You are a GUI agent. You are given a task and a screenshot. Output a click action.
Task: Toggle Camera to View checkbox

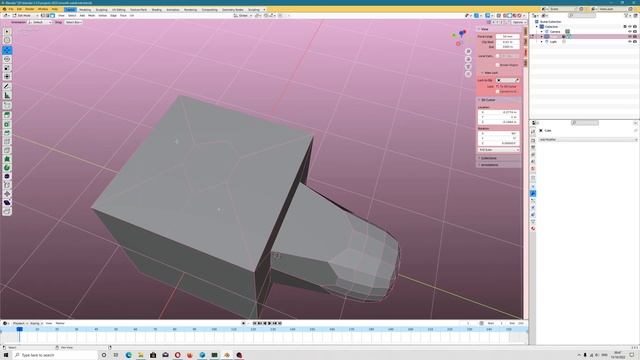click(498, 91)
